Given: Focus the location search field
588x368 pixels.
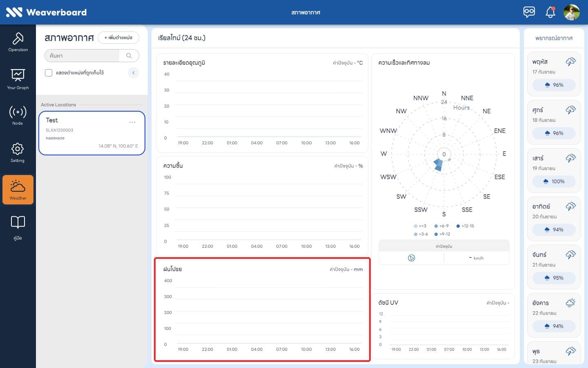Looking at the screenshot, I should 82,56.
